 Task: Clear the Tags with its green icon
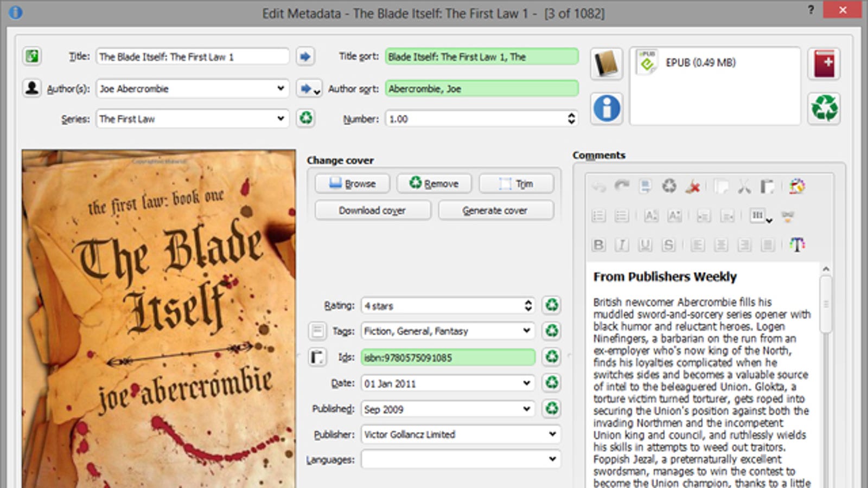[552, 330]
